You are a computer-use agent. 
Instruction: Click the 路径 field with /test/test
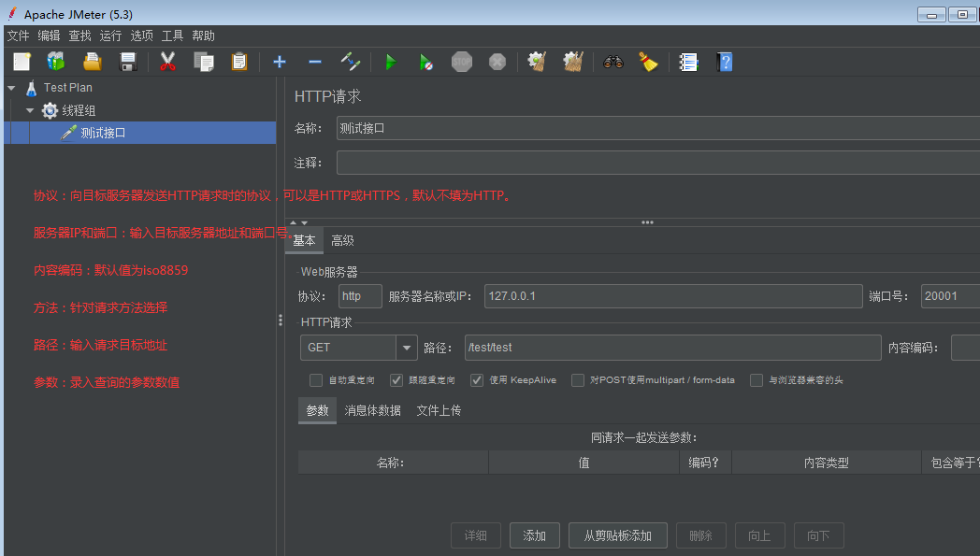coord(672,348)
